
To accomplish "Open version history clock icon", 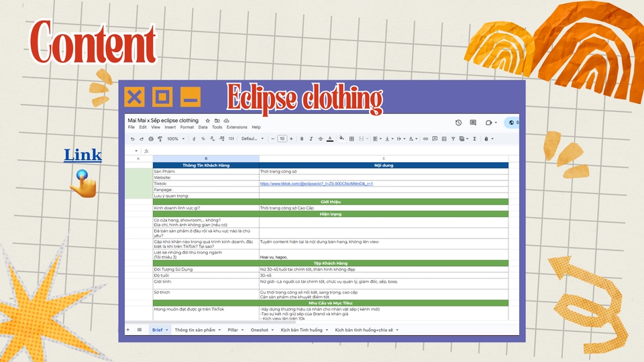I will coord(458,123).
